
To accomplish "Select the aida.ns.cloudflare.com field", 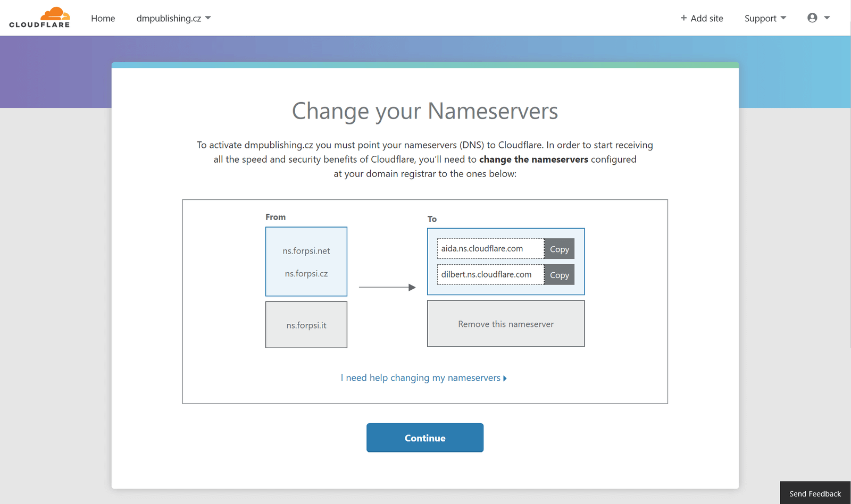I will [x=490, y=248].
